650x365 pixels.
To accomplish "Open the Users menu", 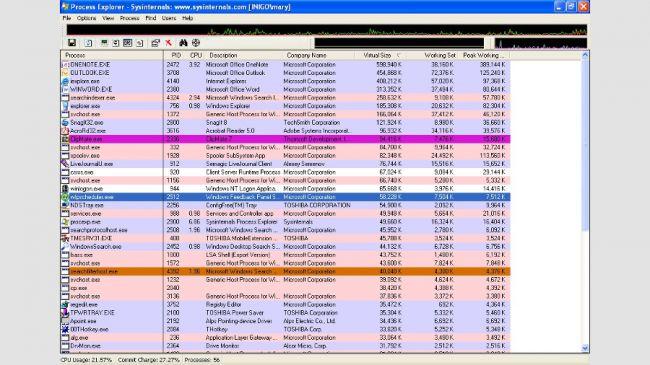I will pos(169,18).
